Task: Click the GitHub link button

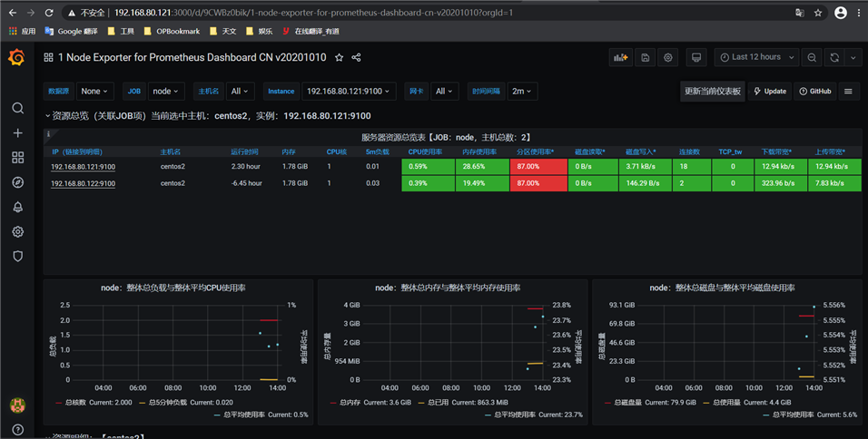Action: coord(814,92)
